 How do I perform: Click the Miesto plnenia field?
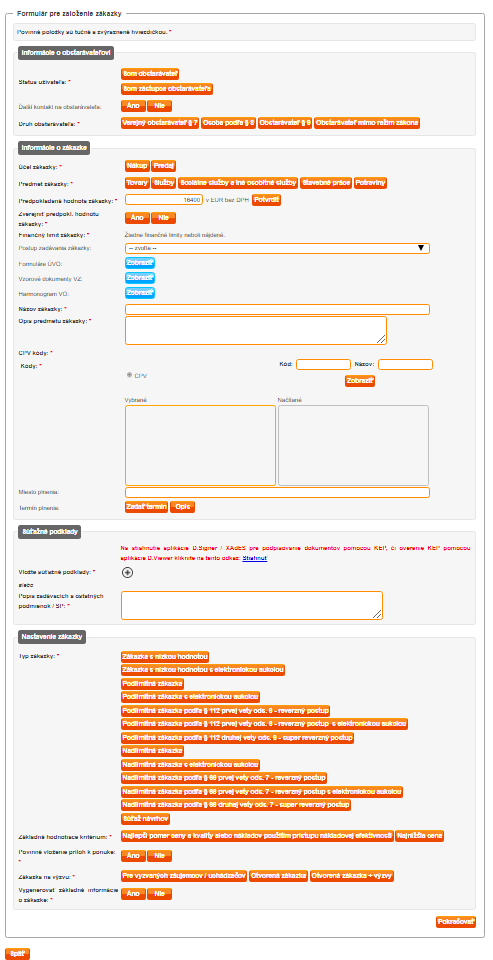(277, 492)
